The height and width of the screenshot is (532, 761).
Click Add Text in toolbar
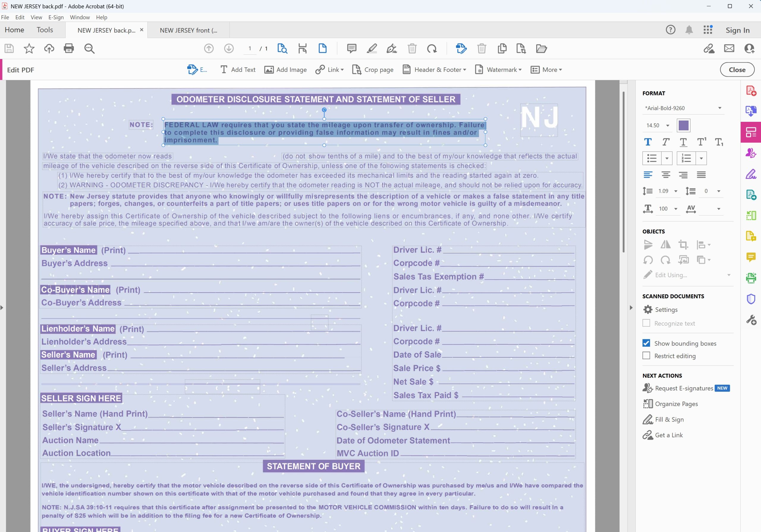pyautogui.click(x=238, y=70)
